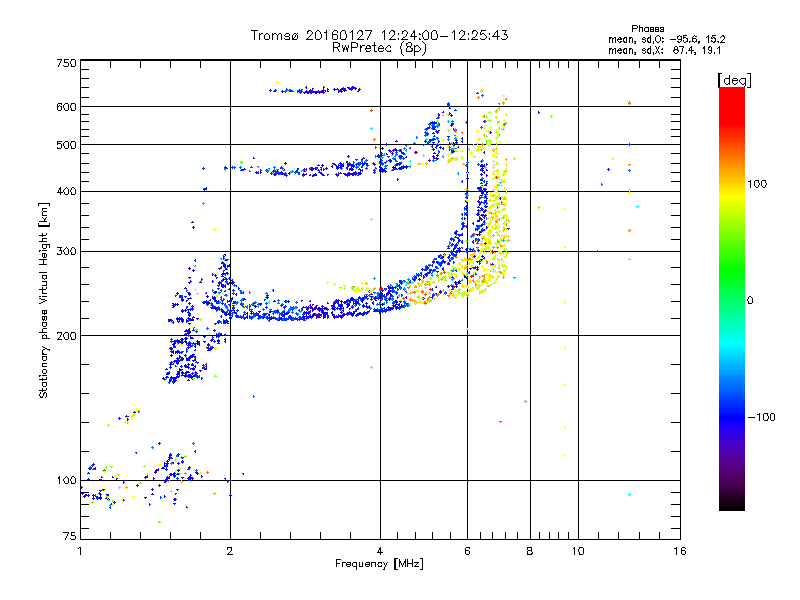Image resolution: width=800 pixels, height=600 pixels.
Task: Click the x-axis tick label '2'
Action: [x=230, y=551]
